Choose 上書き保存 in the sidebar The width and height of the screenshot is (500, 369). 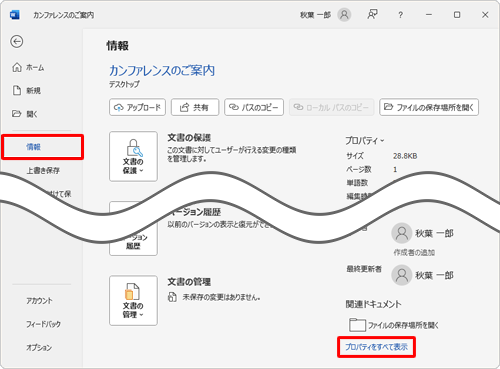(x=43, y=171)
